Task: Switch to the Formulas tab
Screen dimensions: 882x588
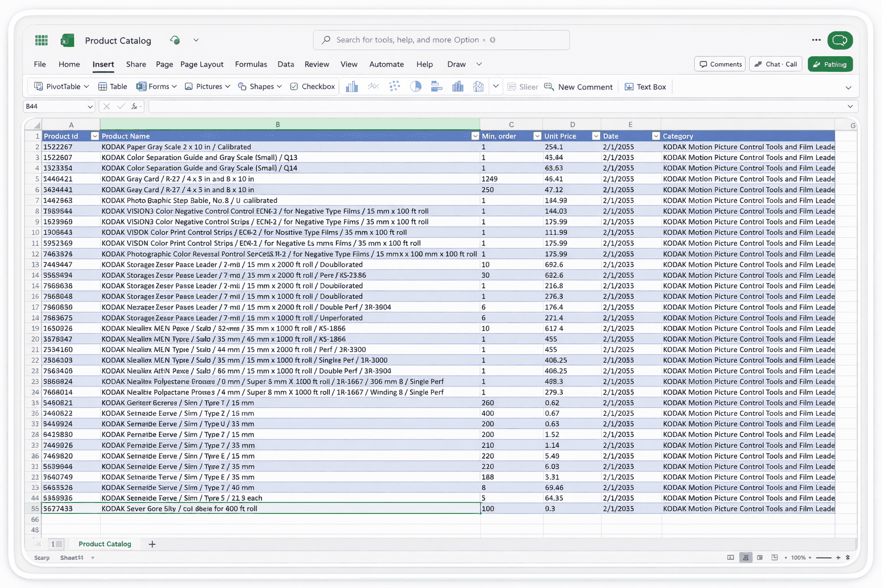Action: point(251,64)
